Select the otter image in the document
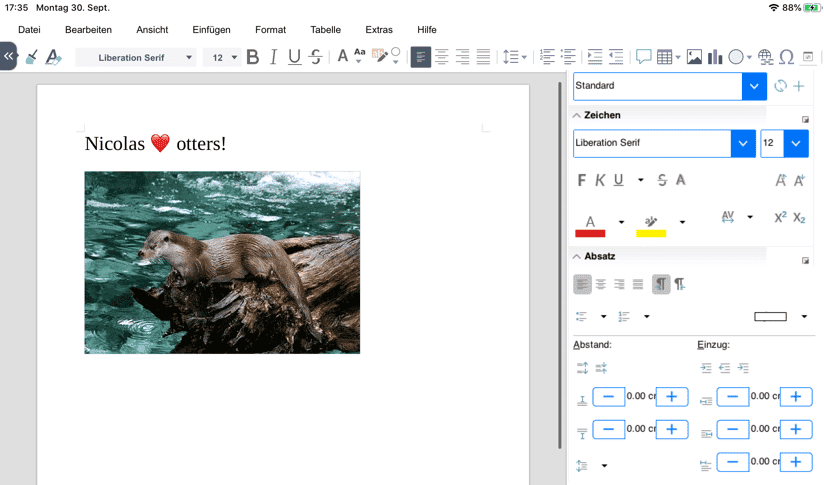 point(222,262)
